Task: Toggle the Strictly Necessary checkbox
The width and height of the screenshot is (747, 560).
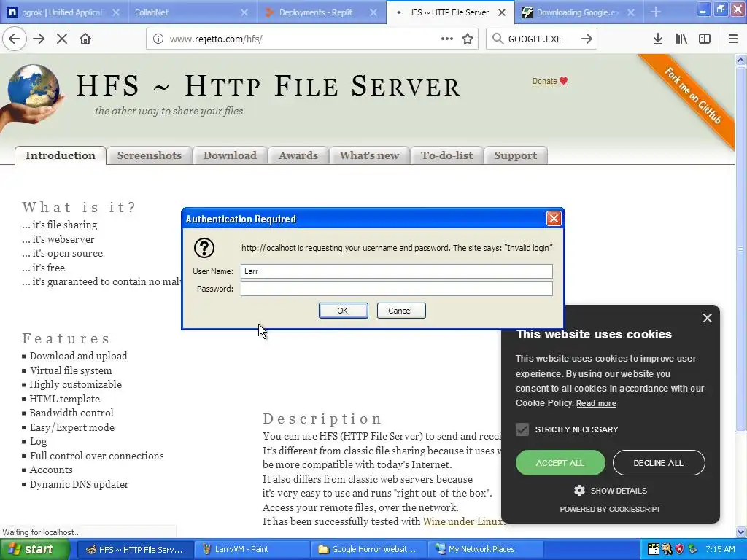Action: coord(522,429)
